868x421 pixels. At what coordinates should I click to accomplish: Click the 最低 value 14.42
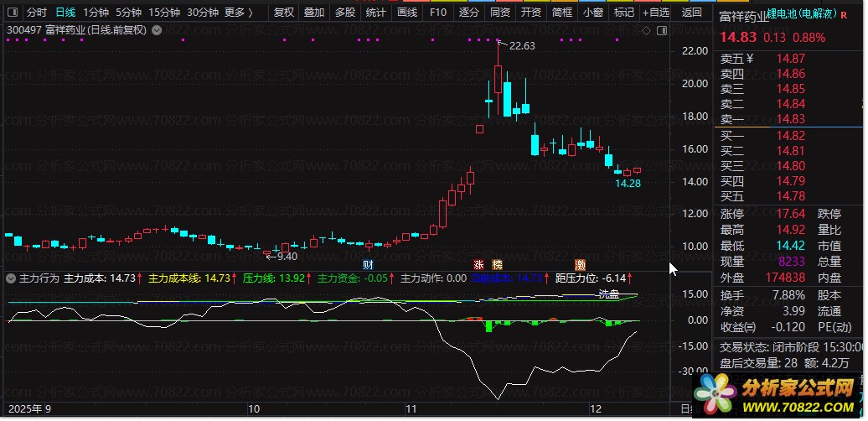tap(791, 246)
